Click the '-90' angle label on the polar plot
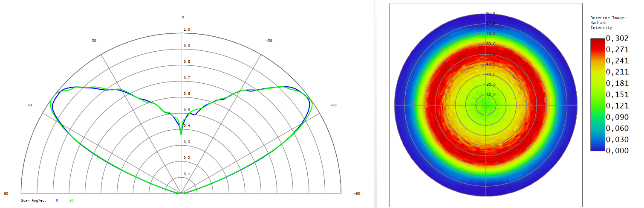The height and width of the screenshot is (208, 644). coord(357,193)
